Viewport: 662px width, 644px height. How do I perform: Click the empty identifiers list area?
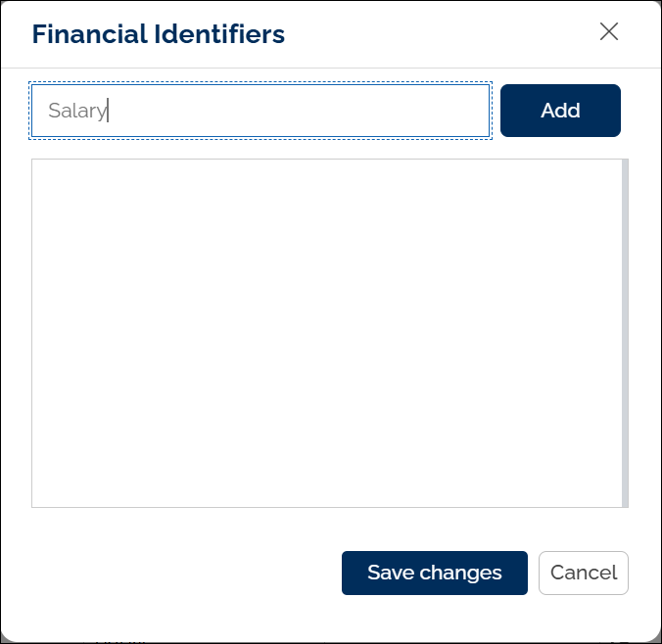click(327, 333)
